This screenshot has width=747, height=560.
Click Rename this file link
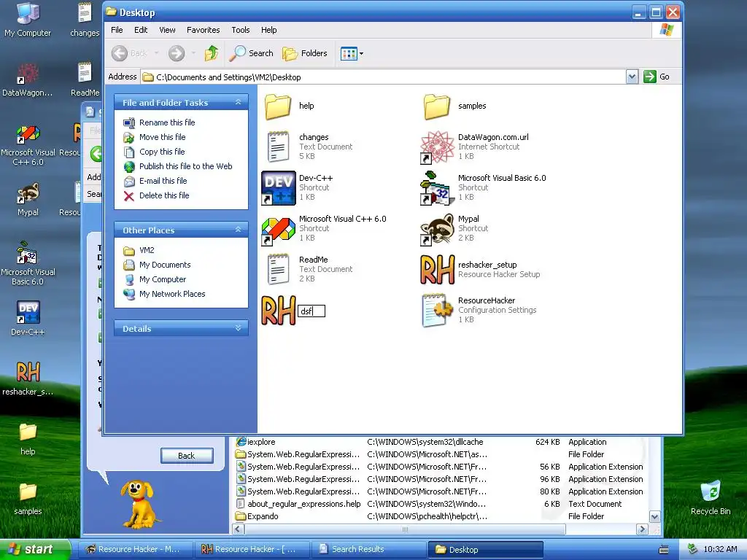[167, 122]
